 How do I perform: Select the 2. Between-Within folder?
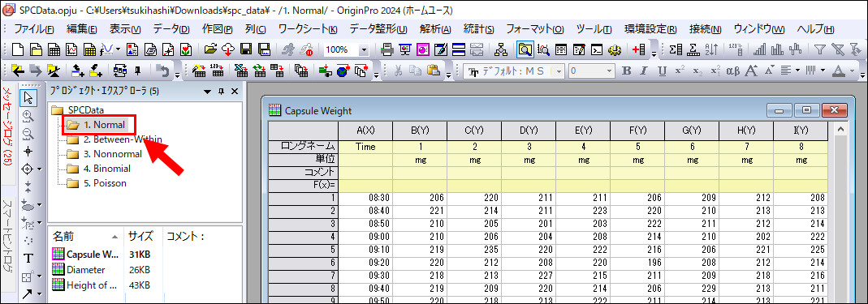pyautogui.click(x=123, y=139)
